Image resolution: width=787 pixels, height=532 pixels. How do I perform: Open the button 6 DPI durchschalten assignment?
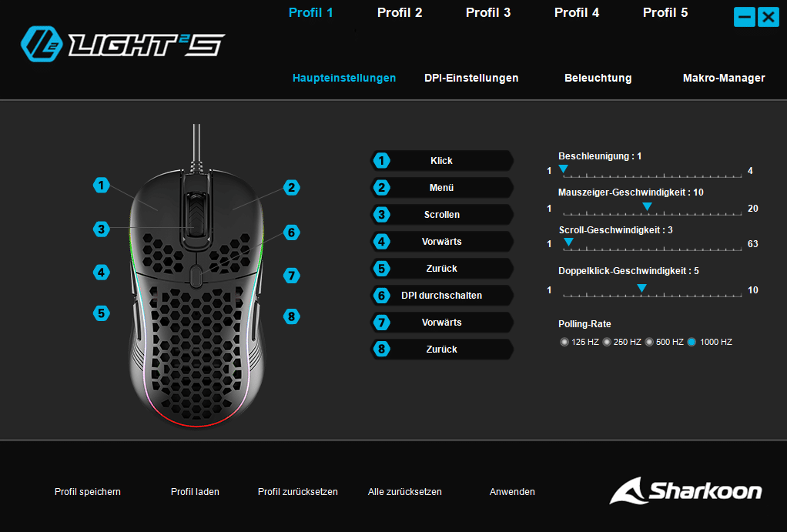point(442,296)
